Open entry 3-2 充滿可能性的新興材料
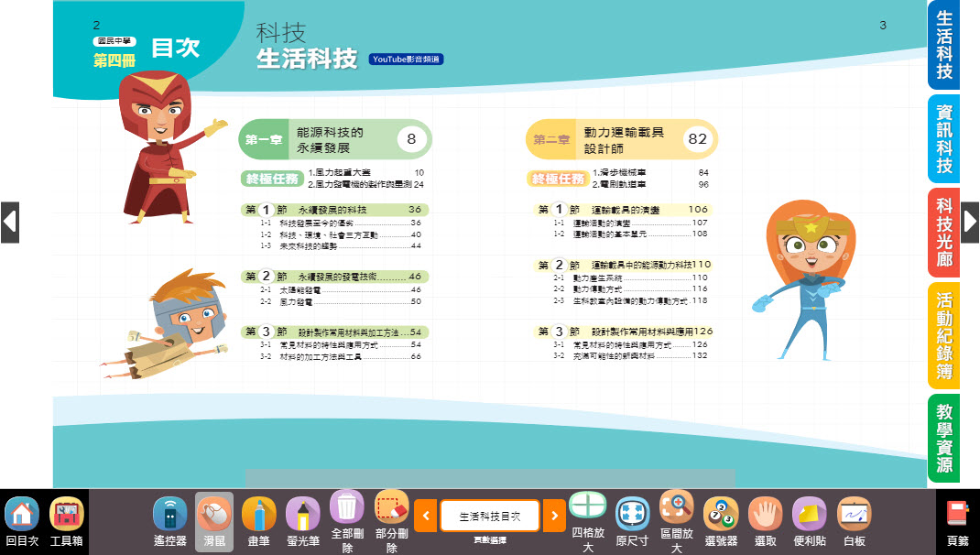980x555 pixels. pos(631,355)
